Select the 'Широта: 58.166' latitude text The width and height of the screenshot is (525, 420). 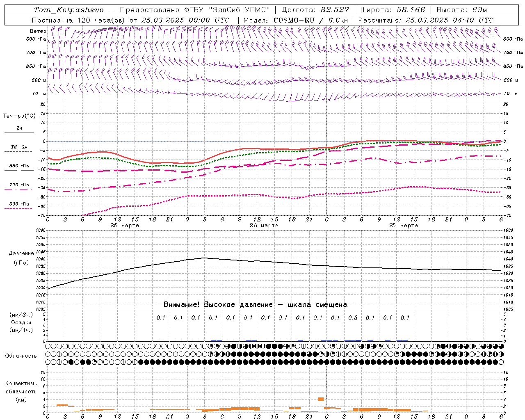click(393, 10)
